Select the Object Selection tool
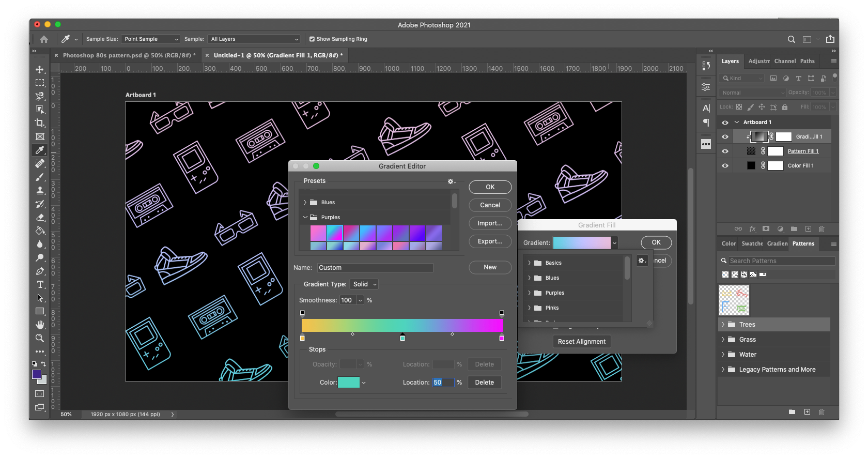This screenshot has height=458, width=868. click(x=40, y=110)
